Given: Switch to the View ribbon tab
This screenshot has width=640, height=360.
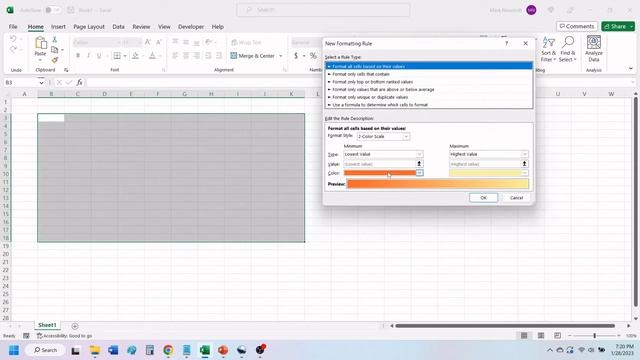Looking at the screenshot, I should tap(164, 27).
